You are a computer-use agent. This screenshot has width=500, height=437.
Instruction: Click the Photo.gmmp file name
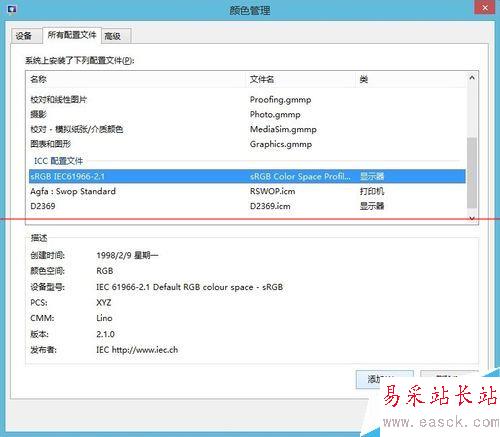(275, 115)
